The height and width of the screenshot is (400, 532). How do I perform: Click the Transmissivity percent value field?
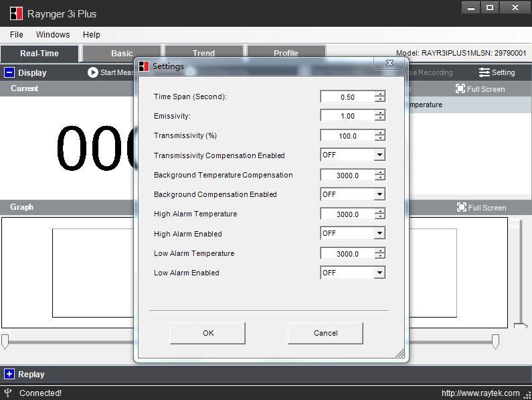(x=347, y=136)
